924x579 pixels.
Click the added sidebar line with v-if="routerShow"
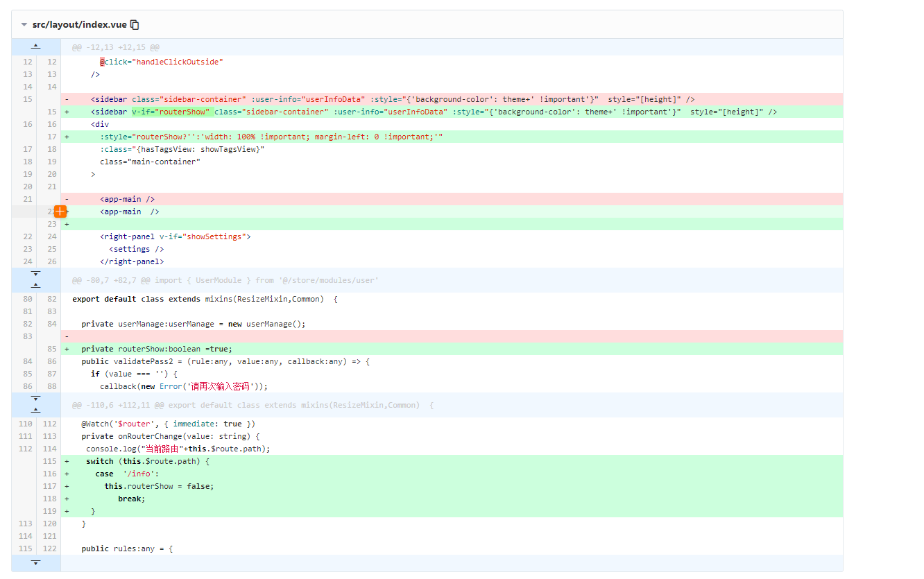452,112
